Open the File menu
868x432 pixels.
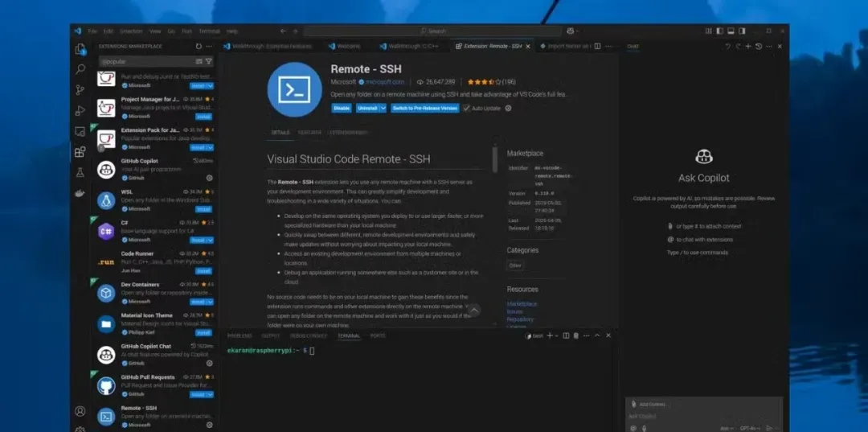[92, 31]
